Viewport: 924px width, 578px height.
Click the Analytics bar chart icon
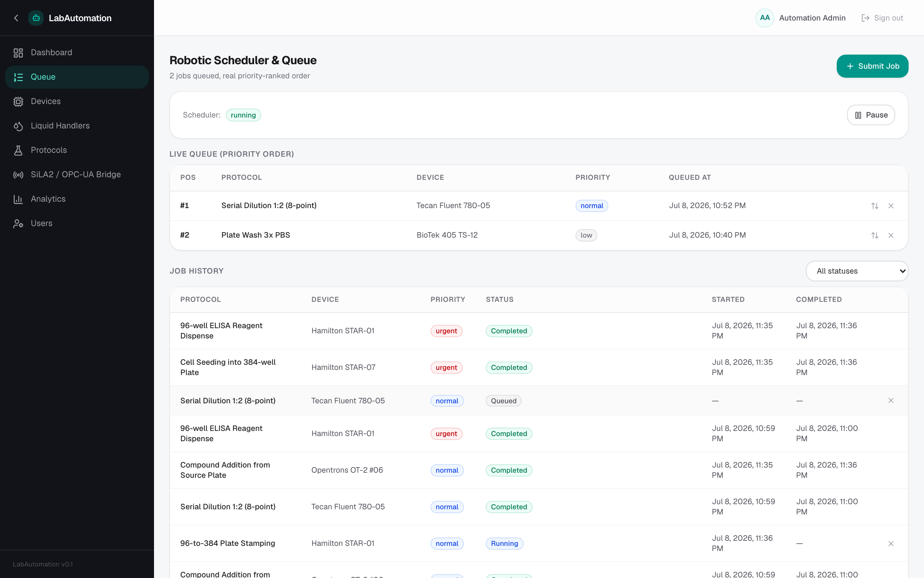pyautogui.click(x=18, y=199)
